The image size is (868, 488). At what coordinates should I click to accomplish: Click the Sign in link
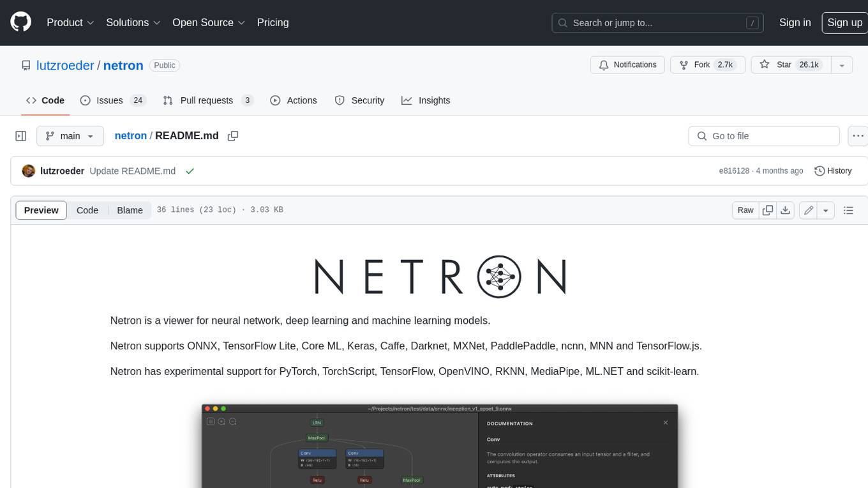click(795, 22)
